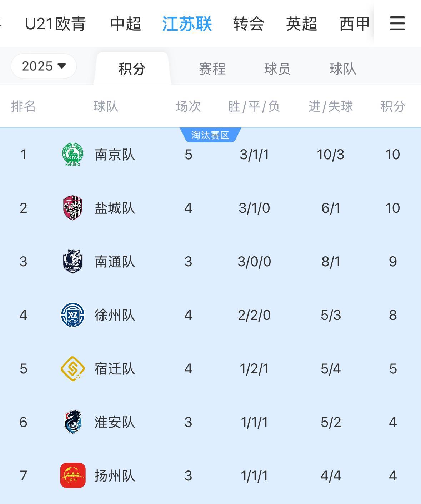Open the hamburger menu icon
Screen dimensions: 421x504
397,24
